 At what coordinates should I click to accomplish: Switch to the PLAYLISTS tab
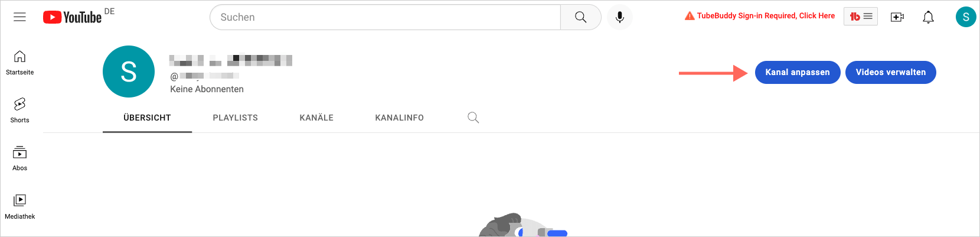point(235,118)
